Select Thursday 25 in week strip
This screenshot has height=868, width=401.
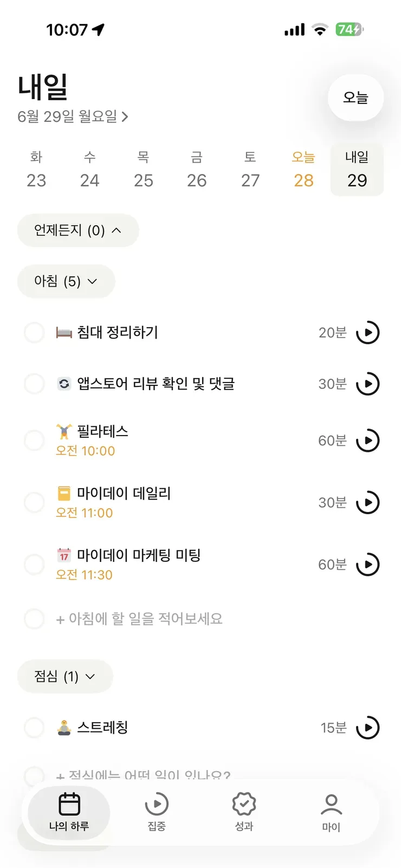click(143, 170)
